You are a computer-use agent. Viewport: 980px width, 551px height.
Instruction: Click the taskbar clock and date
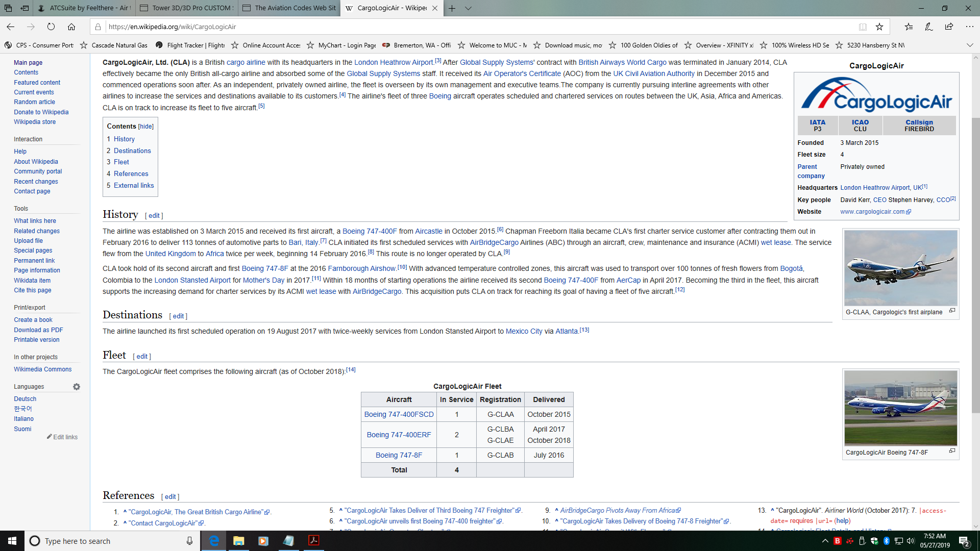(935, 541)
